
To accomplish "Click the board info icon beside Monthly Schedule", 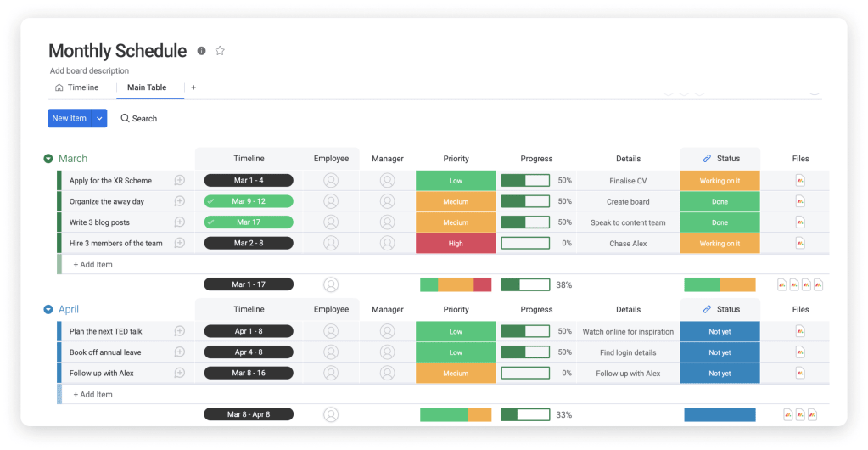I will click(x=201, y=51).
